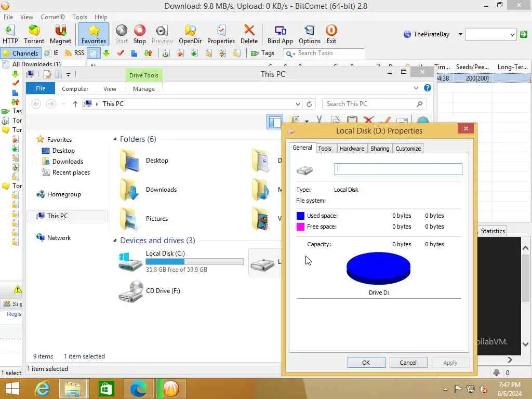Select the Pictures folder

pyautogui.click(x=144, y=219)
